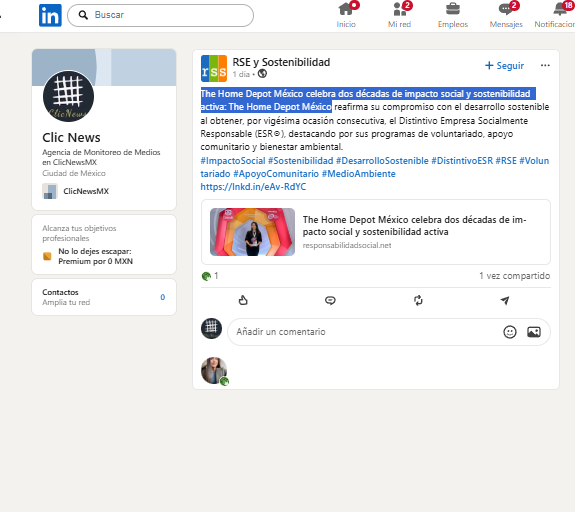Click hashtag #DistintivoESR

462,161
